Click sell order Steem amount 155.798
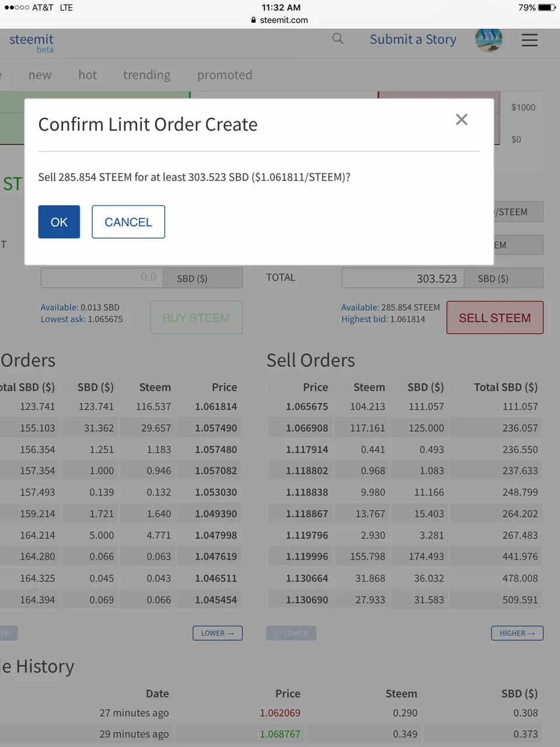Viewport: 560px width, 747px height. [367, 556]
